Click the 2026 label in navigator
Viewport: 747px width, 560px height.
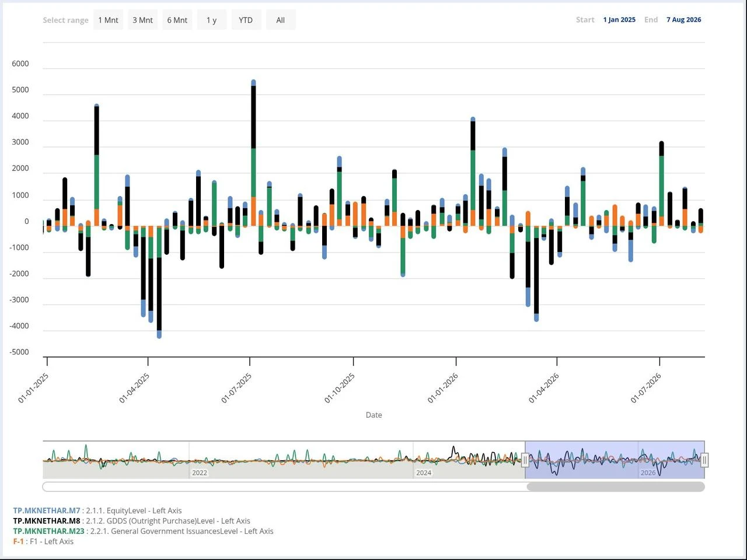coord(648,473)
